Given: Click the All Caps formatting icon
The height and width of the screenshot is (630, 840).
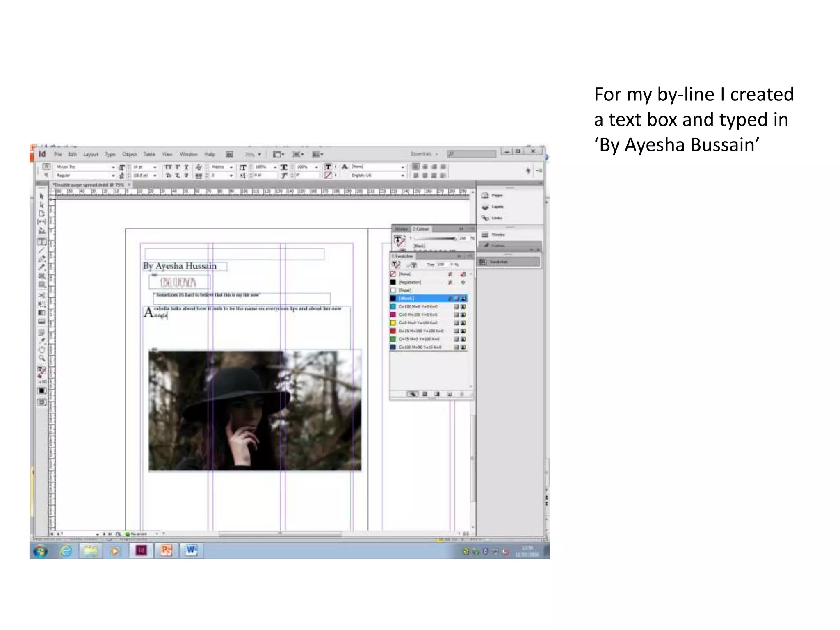Looking at the screenshot, I should [168, 167].
